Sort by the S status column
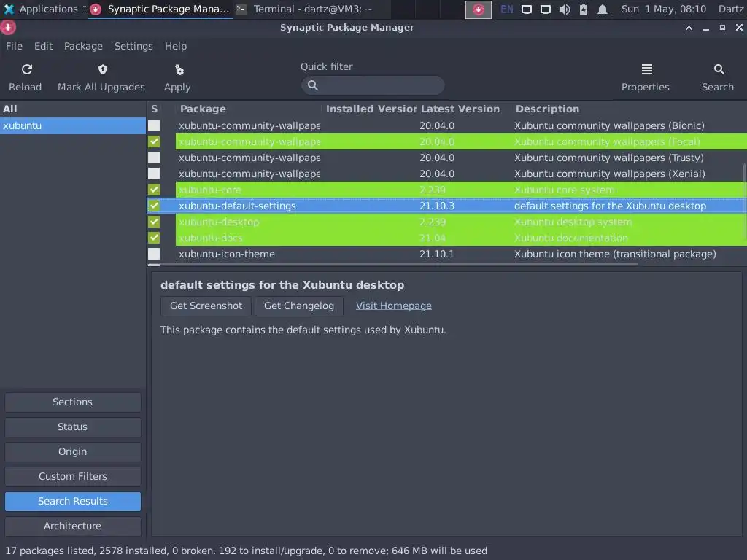747x560 pixels. (x=155, y=109)
